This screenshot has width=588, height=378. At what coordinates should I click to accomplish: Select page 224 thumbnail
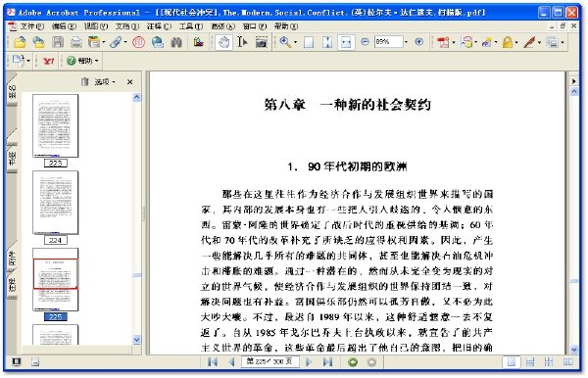coord(56,203)
